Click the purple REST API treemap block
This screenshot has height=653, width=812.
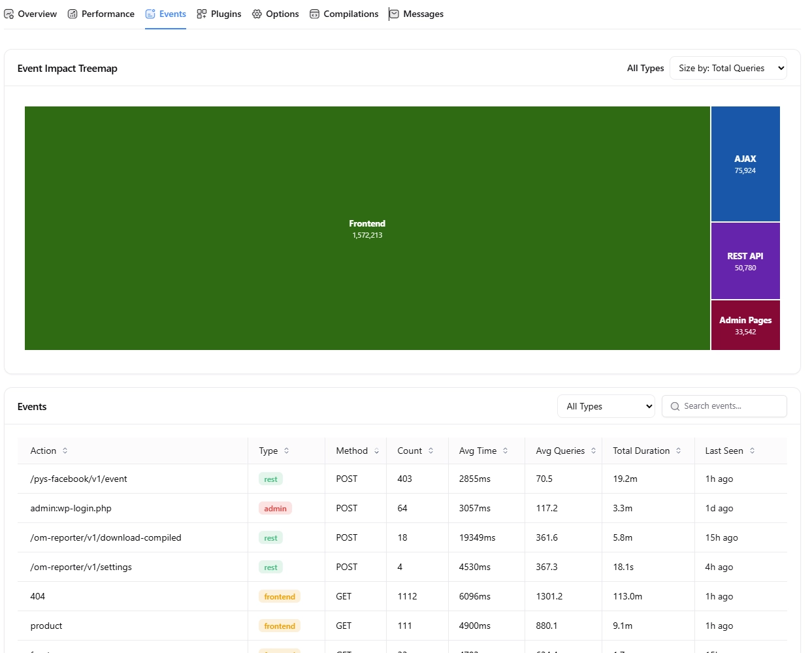(745, 261)
